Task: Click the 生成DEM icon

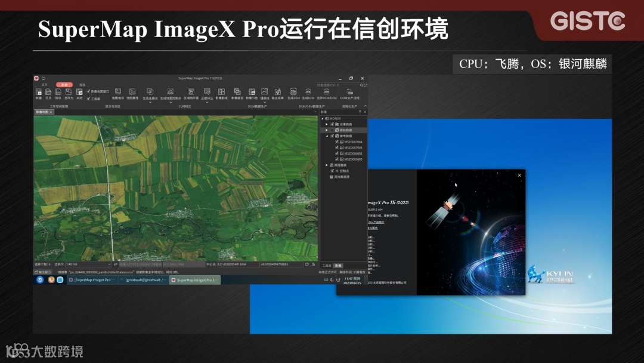Action: pos(308,91)
